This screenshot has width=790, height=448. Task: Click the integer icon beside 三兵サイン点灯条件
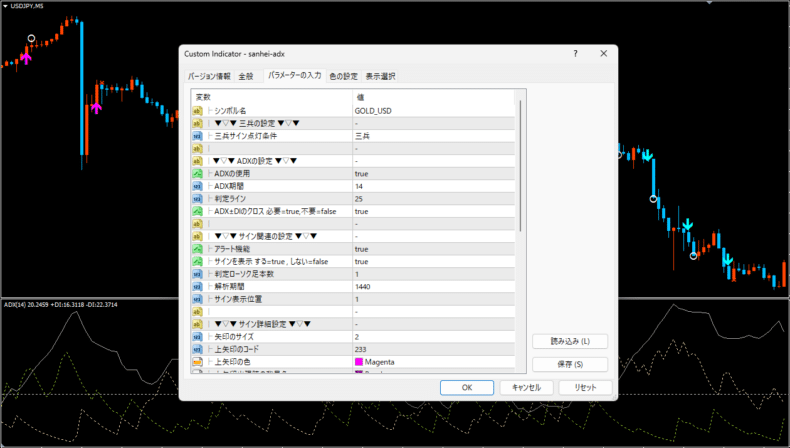pyautogui.click(x=198, y=136)
